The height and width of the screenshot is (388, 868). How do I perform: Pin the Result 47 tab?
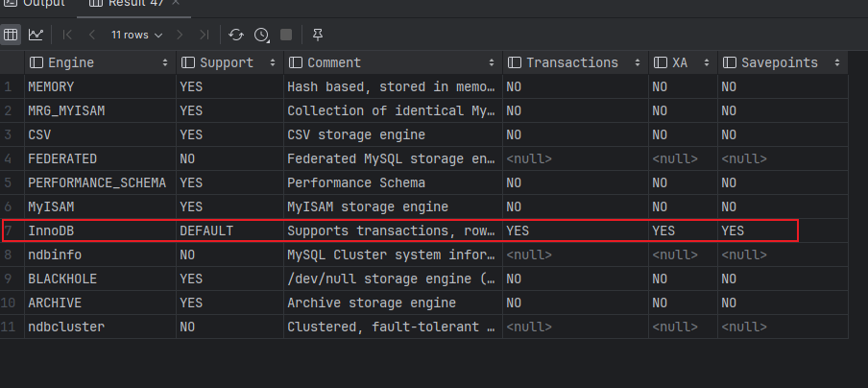coord(318,35)
